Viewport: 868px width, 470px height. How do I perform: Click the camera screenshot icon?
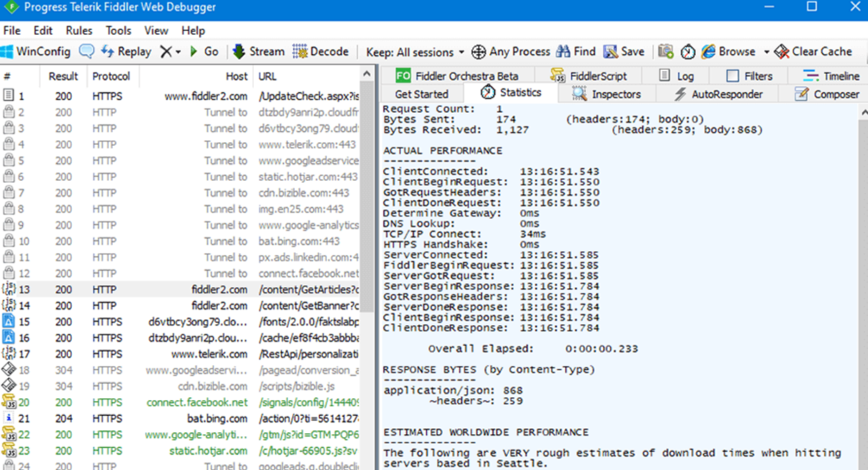point(666,51)
